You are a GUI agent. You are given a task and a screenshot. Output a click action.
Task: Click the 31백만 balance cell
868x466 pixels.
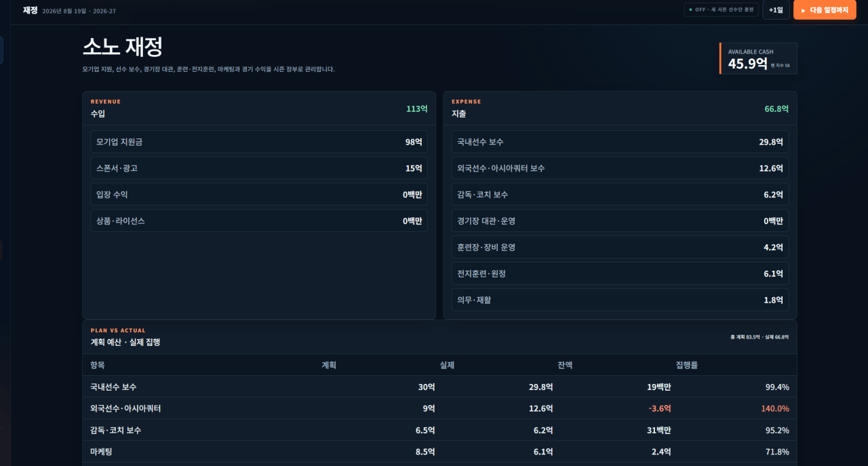pos(659,430)
